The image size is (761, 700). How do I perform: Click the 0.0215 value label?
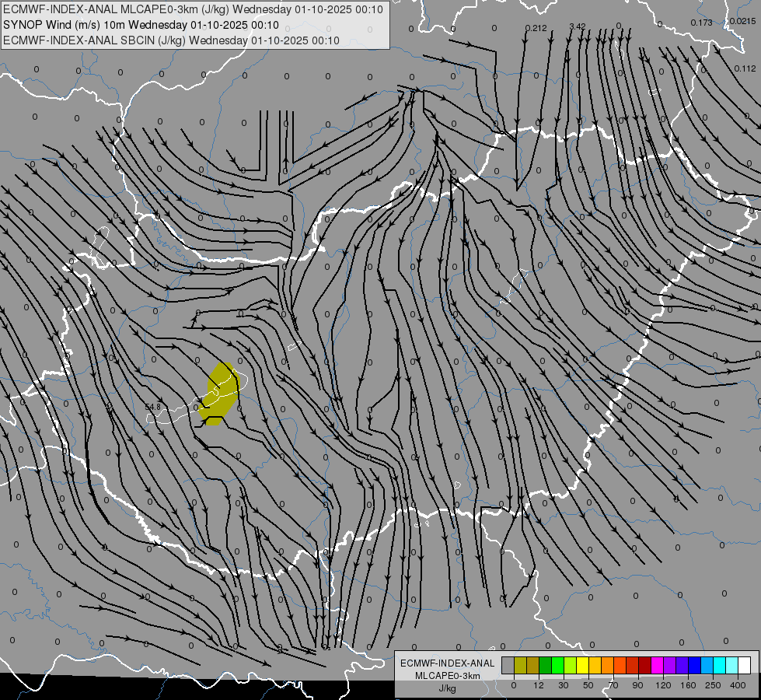742,21
